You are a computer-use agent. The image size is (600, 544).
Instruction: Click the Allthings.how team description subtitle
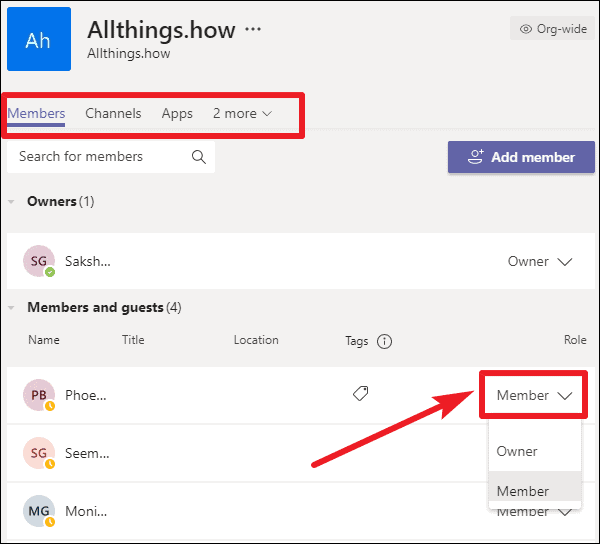(129, 54)
